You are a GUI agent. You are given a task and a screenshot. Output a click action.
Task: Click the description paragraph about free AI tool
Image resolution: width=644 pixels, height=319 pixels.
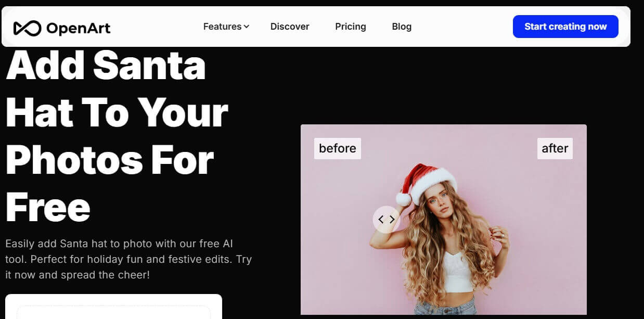point(128,259)
